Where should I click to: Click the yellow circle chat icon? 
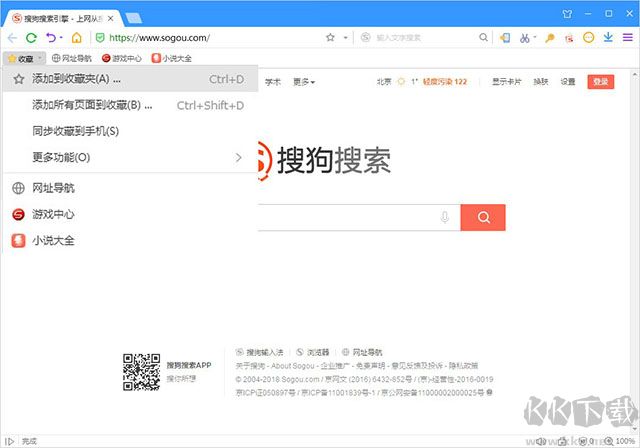tap(588, 38)
